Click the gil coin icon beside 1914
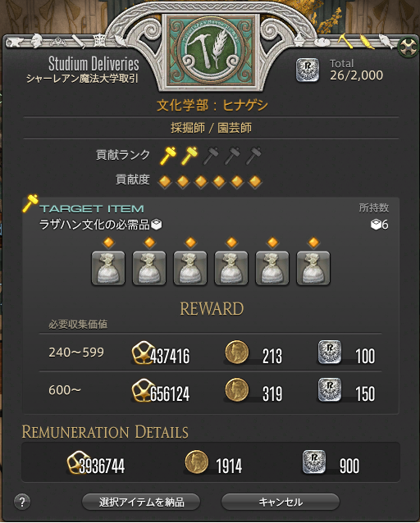Screen dimensions: 420x523 click(x=196, y=462)
